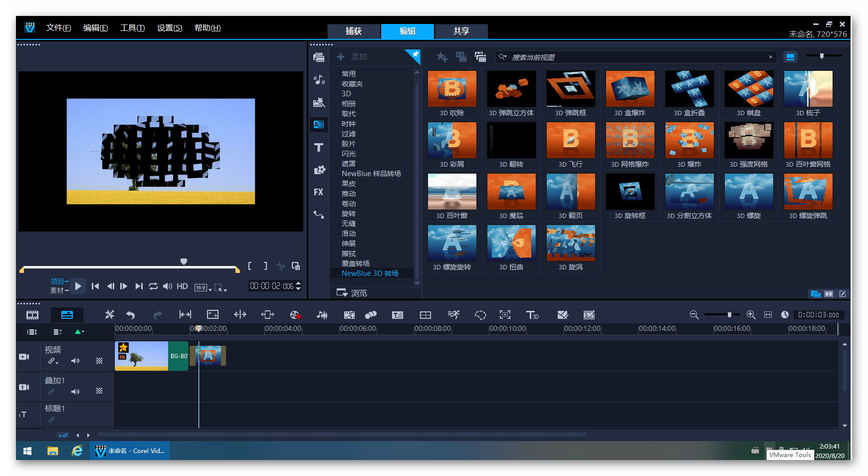The height and width of the screenshot is (476, 868).
Task: Click the customize toolbar tools icon
Action: click(109, 315)
